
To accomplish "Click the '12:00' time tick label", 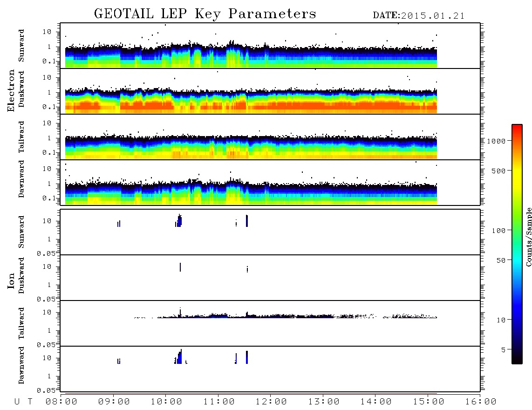I will pos(271,402).
